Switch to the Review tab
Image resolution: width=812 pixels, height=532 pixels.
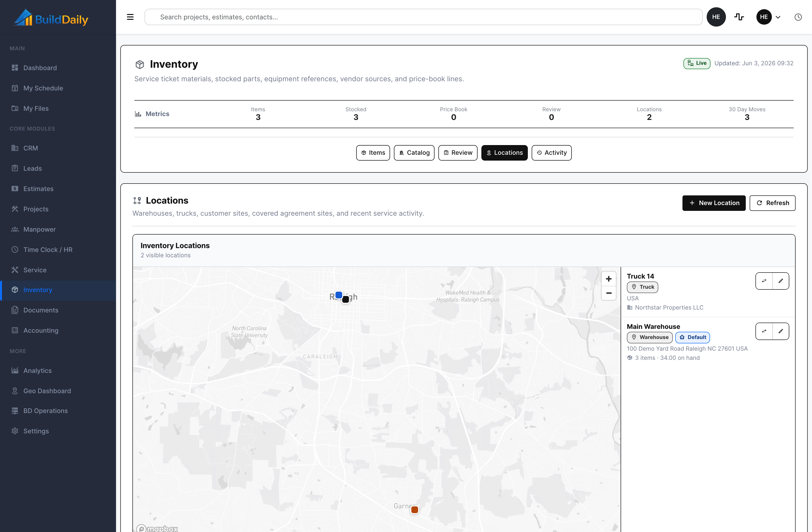pyautogui.click(x=458, y=153)
